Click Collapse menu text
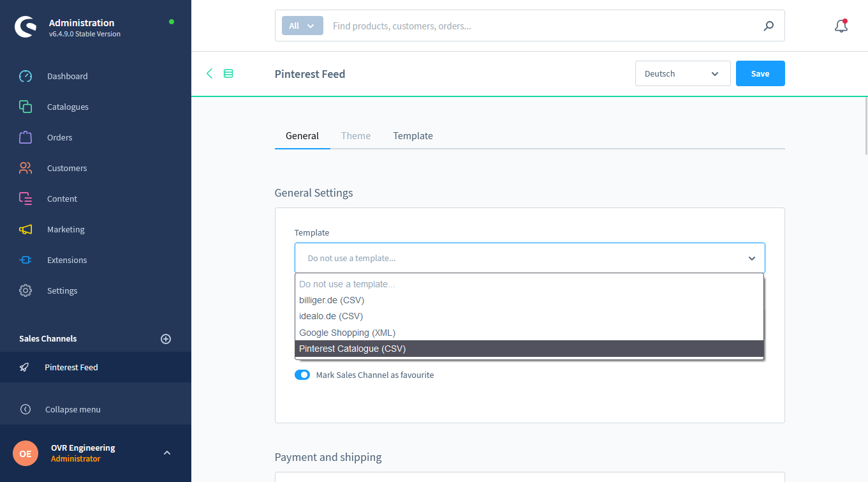 coord(73,409)
